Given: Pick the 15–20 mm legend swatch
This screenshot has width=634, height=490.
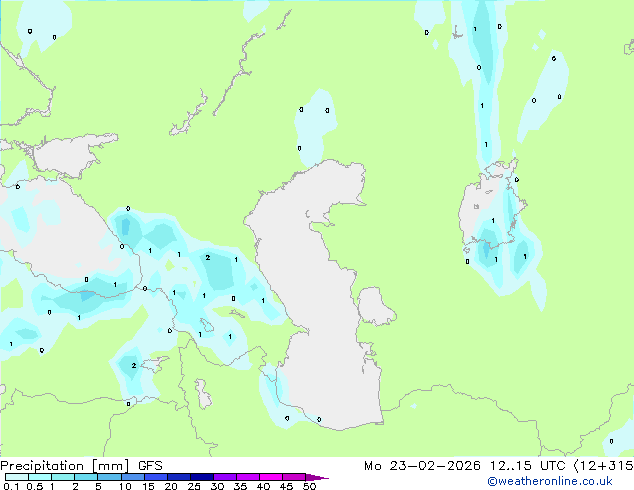Looking at the screenshot, I should click(x=156, y=477).
